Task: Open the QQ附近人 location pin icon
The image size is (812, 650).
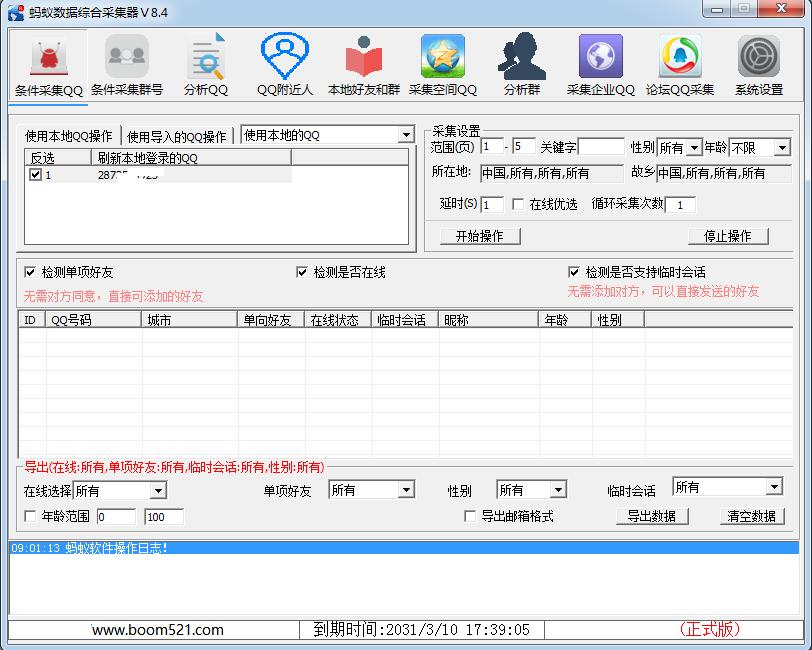Action: (285, 66)
